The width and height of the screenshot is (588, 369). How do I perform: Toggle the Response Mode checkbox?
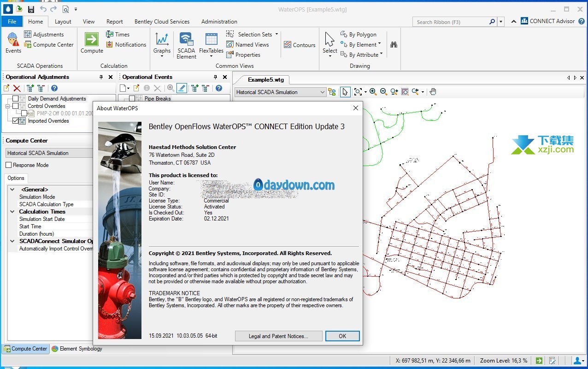[x=9, y=165]
